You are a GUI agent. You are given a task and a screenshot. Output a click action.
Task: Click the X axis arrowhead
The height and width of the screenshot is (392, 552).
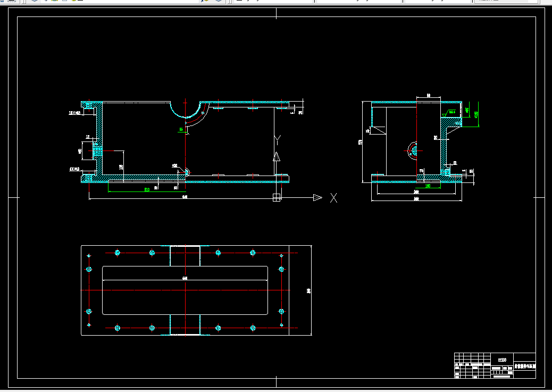317,197
